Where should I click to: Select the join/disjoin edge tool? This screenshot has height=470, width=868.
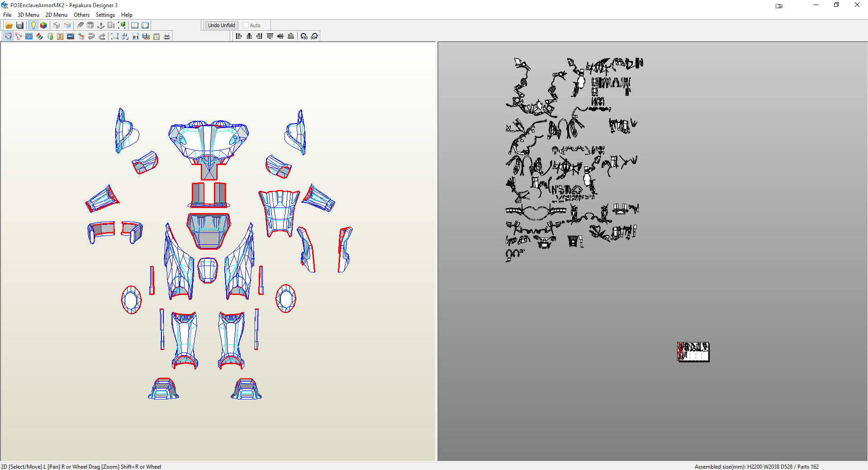click(19, 36)
